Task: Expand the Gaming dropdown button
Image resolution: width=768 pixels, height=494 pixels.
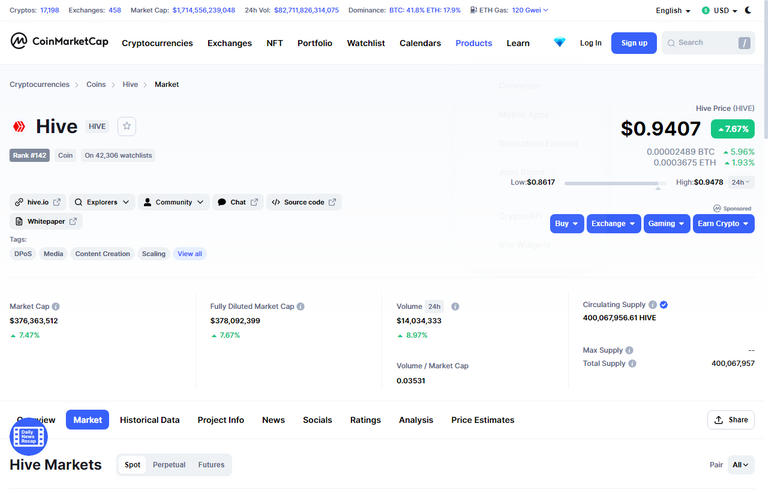Action: (667, 223)
